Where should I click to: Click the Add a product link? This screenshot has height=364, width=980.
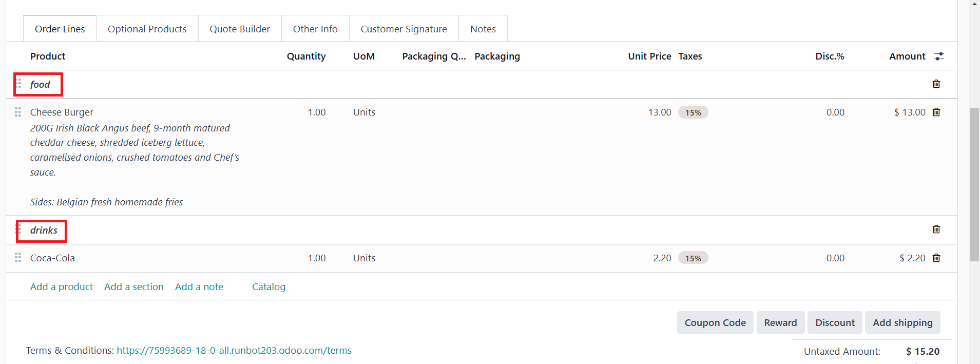(x=62, y=286)
